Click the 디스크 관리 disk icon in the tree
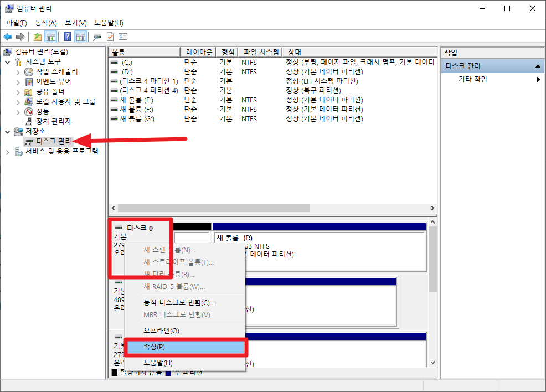The width and height of the screenshot is (546, 392). pos(29,141)
